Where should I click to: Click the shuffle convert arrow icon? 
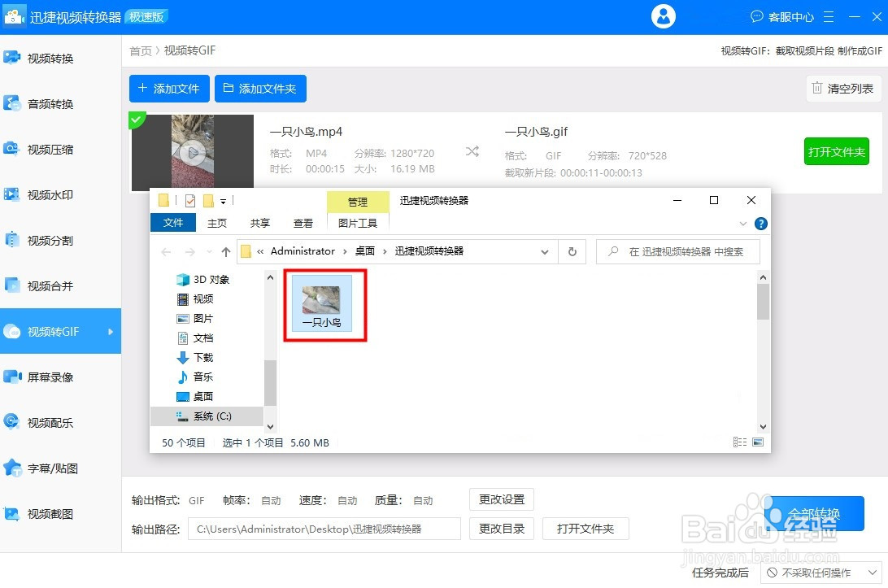(472, 151)
